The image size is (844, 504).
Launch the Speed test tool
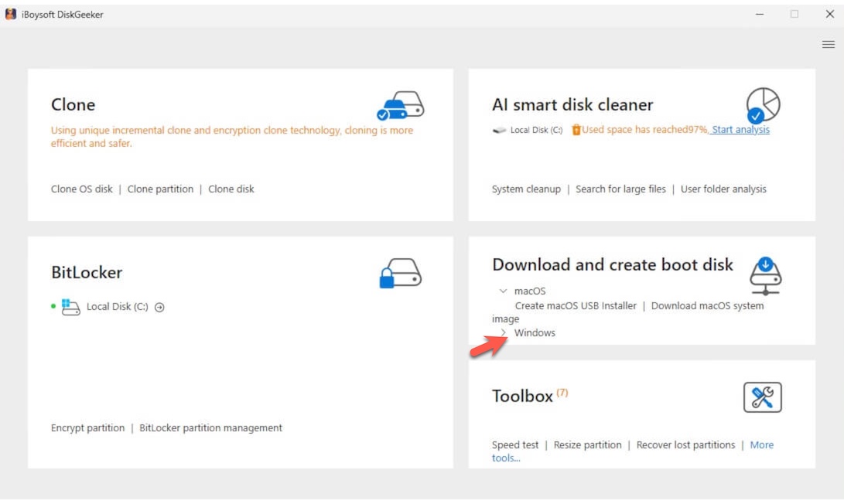515,445
